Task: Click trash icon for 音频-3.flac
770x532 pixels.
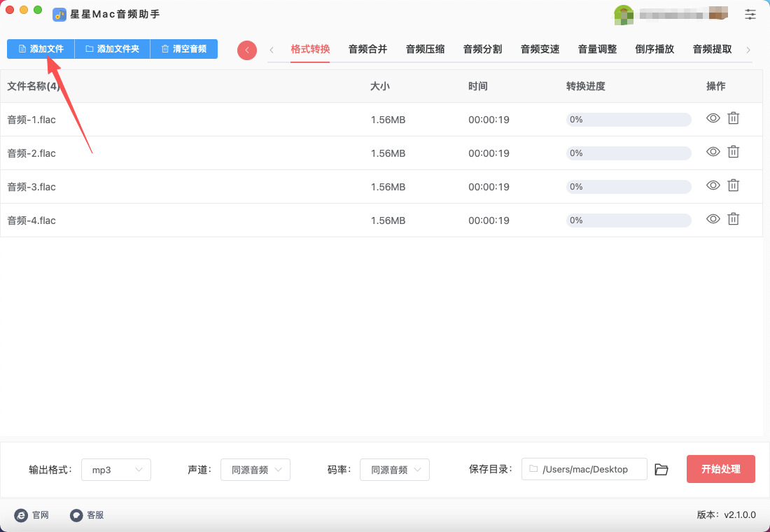Action: coord(733,186)
